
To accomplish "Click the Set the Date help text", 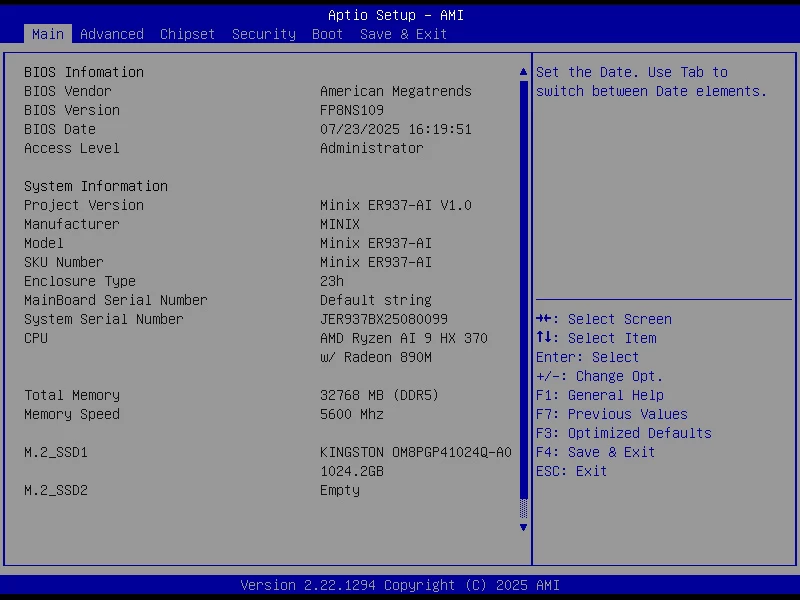I will coord(652,82).
